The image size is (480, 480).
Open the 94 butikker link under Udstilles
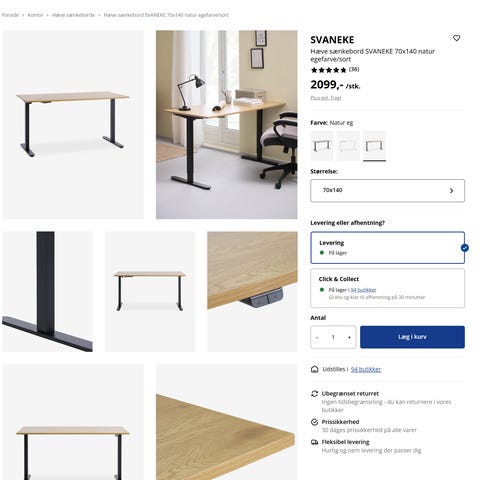click(x=366, y=369)
